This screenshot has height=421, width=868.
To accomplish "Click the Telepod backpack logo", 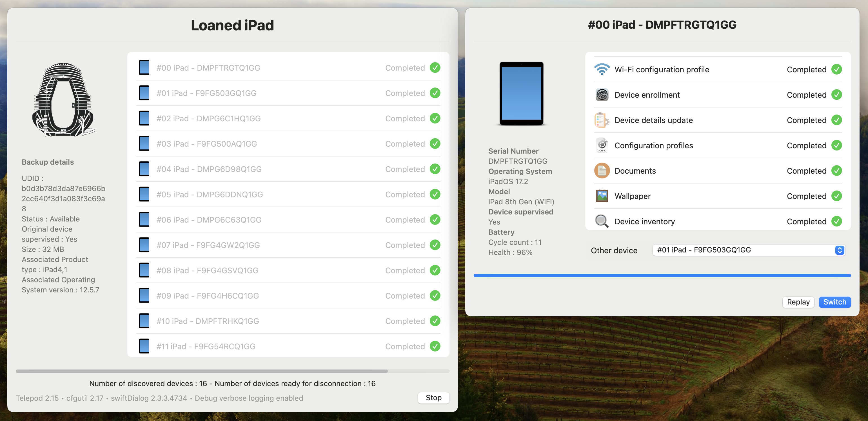I will click(x=63, y=100).
